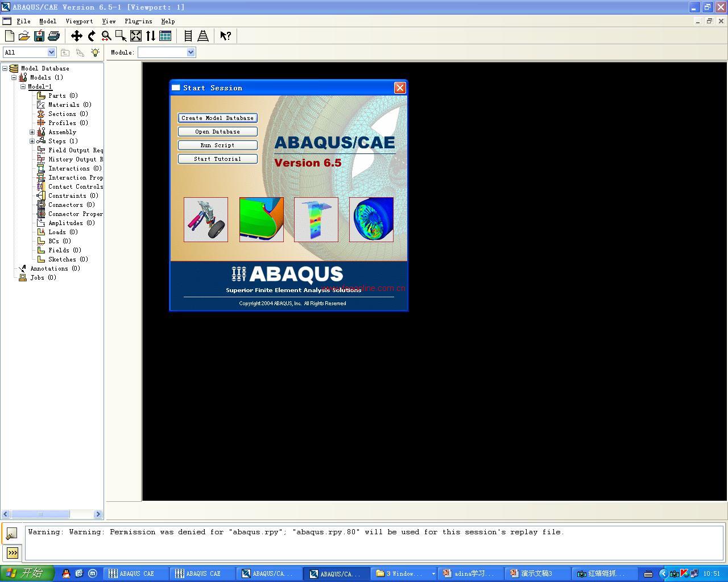Viewport: 728px width, 582px height.
Task: Click the Start Tutorial button
Action: 217,159
